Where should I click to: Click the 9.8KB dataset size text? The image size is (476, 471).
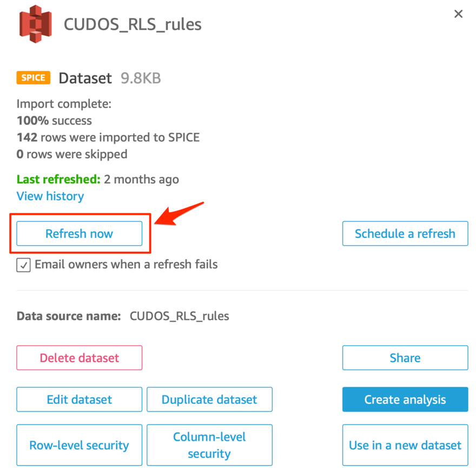pos(140,78)
